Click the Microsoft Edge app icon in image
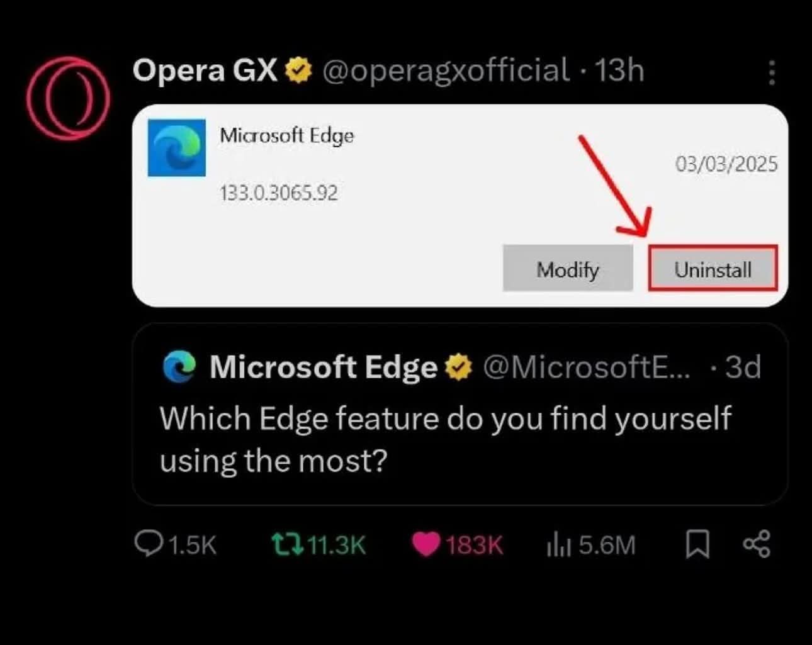This screenshot has height=645, width=812. tap(177, 148)
